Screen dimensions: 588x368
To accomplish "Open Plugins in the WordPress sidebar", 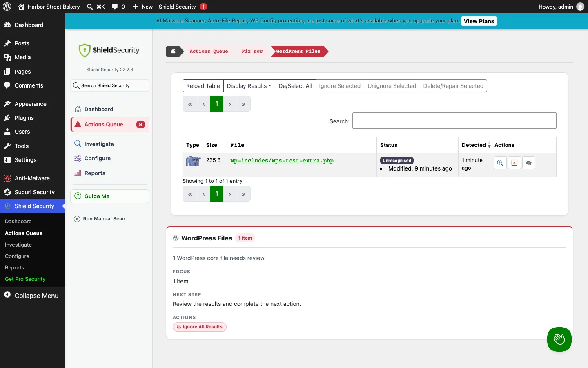I will coord(33,118).
